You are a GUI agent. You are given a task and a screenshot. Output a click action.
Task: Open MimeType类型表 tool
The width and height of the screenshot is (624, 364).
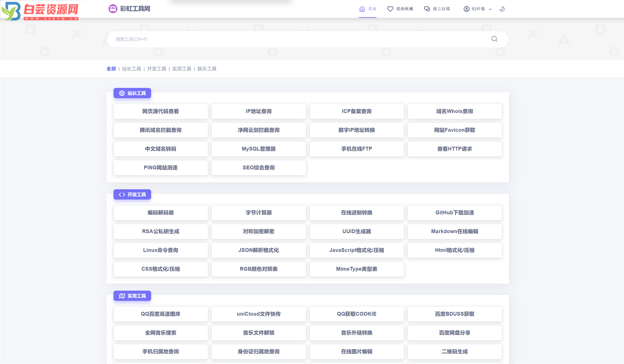click(x=357, y=269)
